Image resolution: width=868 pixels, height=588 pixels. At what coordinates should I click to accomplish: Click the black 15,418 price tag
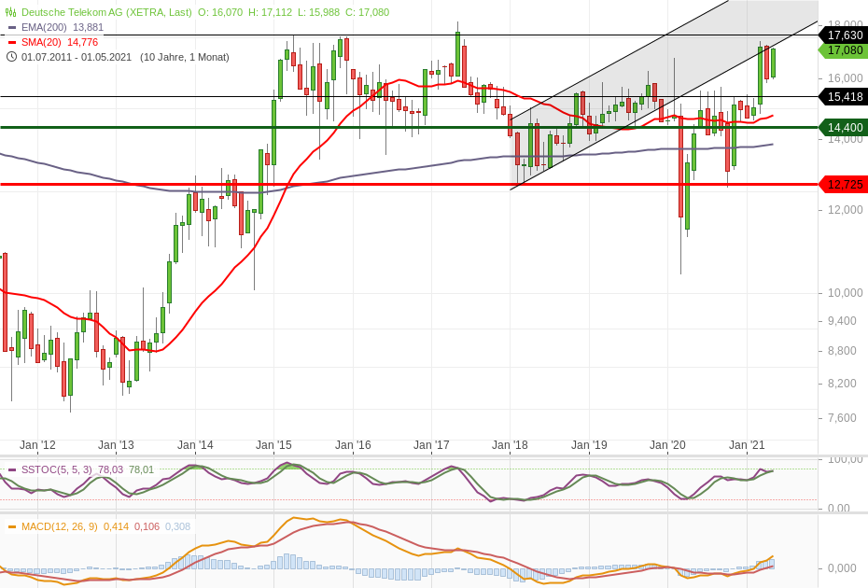[843, 97]
